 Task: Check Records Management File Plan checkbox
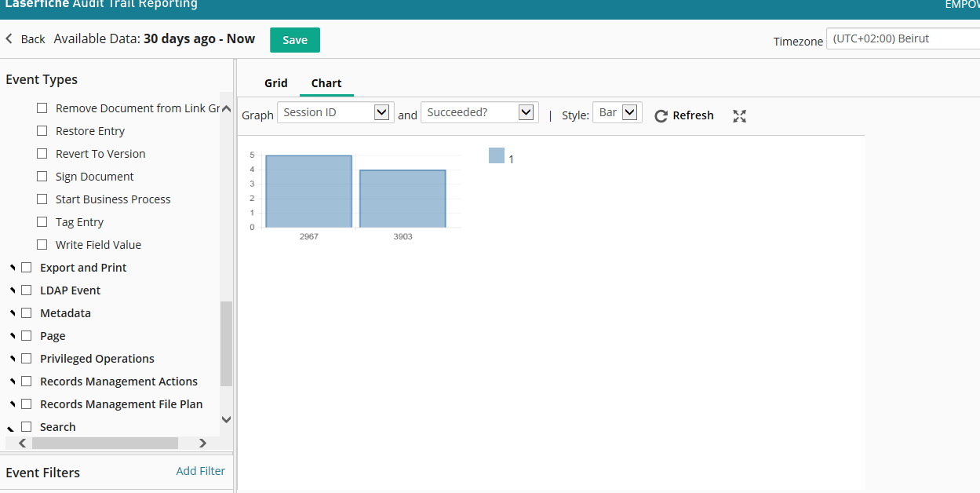(x=26, y=404)
